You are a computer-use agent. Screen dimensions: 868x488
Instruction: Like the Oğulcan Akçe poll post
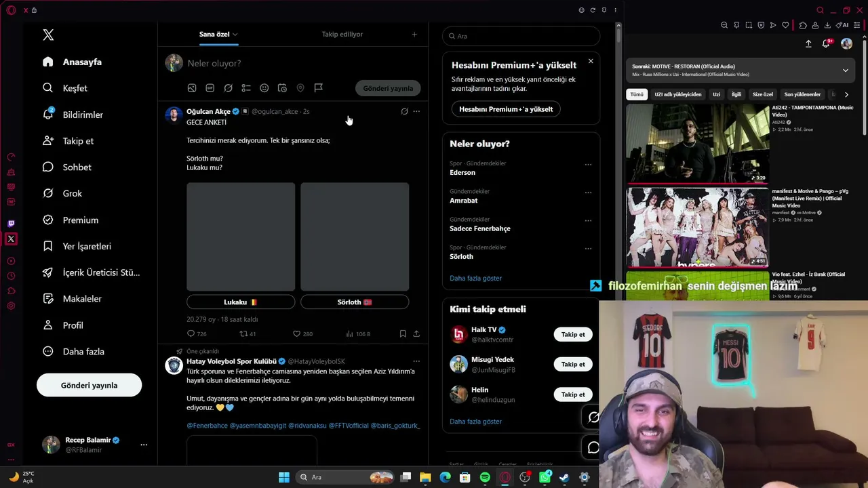(302, 333)
